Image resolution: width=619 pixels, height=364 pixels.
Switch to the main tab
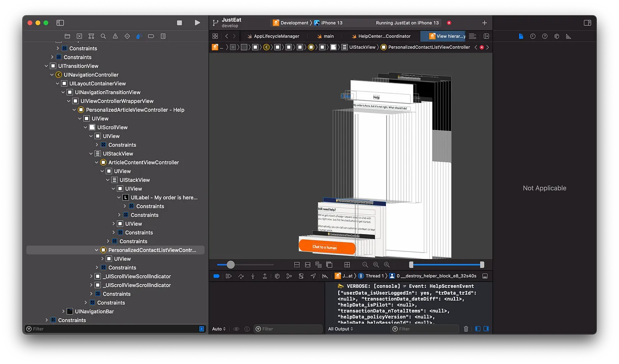pyautogui.click(x=325, y=36)
